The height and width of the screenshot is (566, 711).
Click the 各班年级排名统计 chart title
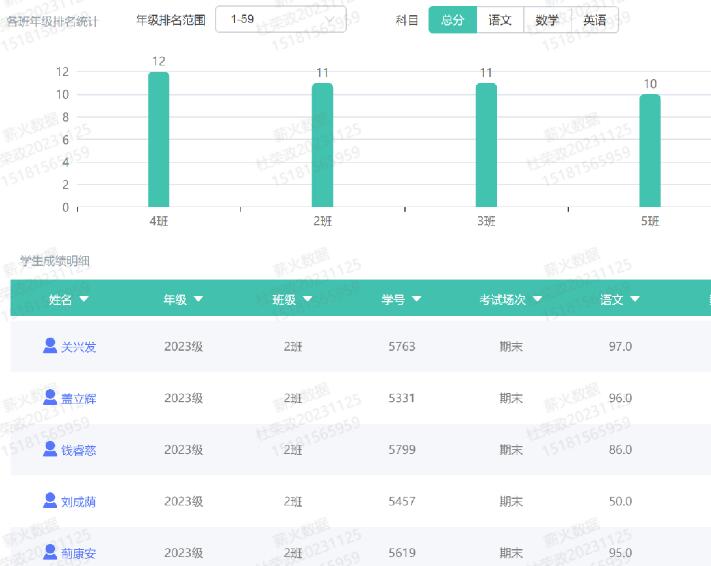[x=51, y=21]
